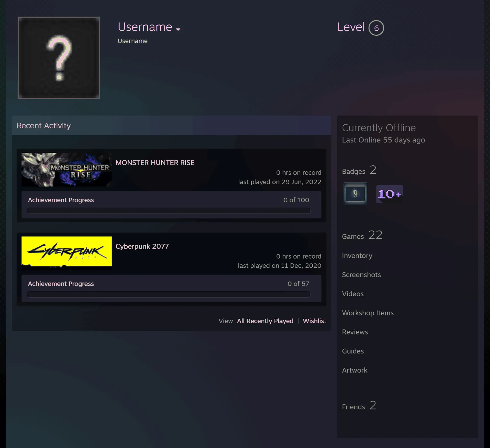This screenshot has height=448, width=490.
Task: Open Workshop Items in the sidebar
Action: coord(368,313)
